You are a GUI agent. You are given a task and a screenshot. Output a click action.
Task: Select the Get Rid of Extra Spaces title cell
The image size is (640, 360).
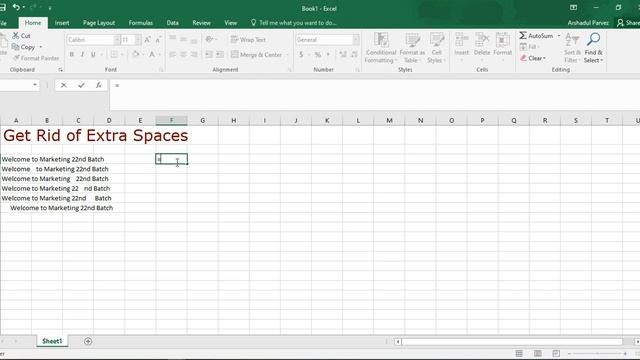pyautogui.click(x=95, y=136)
